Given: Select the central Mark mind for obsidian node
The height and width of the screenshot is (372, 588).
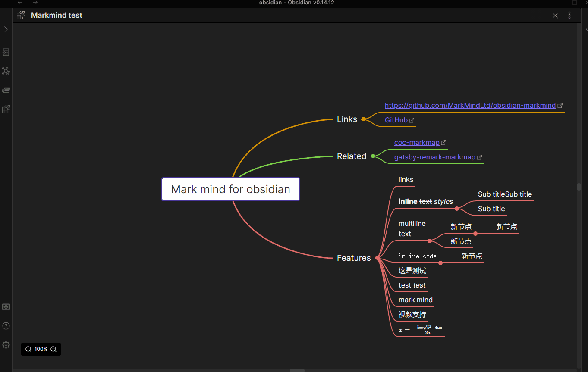Looking at the screenshot, I should point(230,189).
